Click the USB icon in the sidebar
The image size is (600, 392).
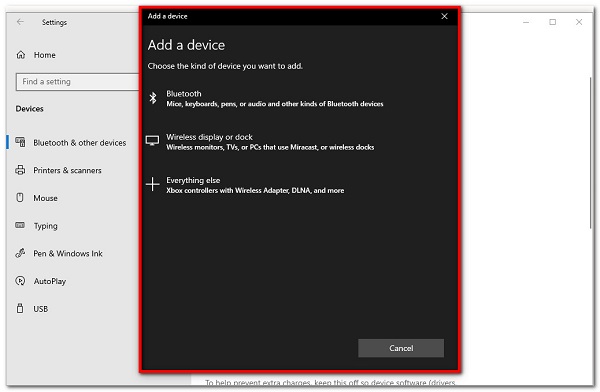(x=20, y=309)
